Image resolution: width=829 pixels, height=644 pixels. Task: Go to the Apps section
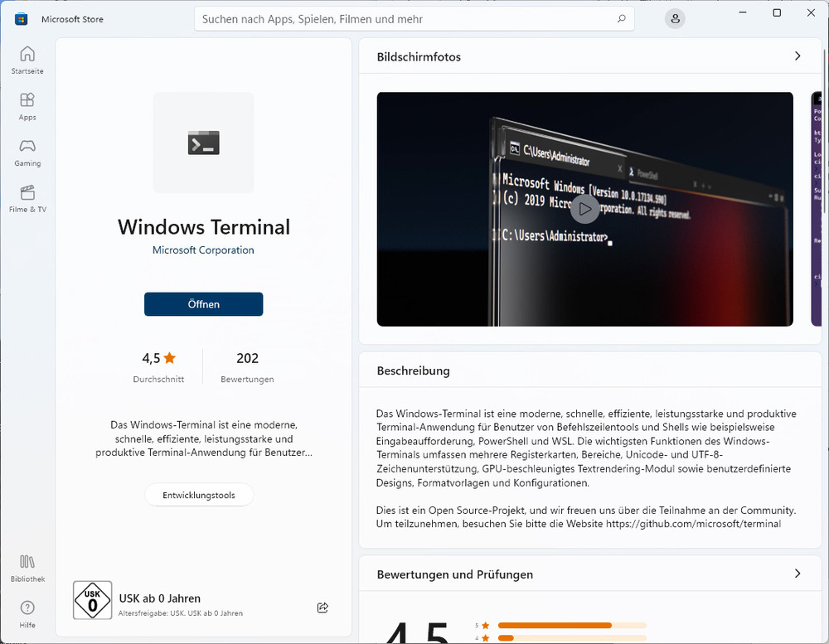click(27, 106)
